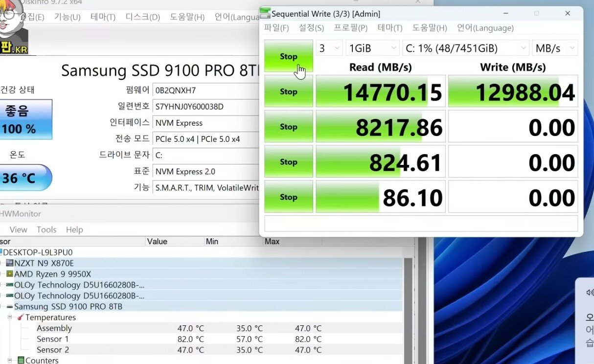
Task: Collapse the Temperatures node
Action: 10,318
